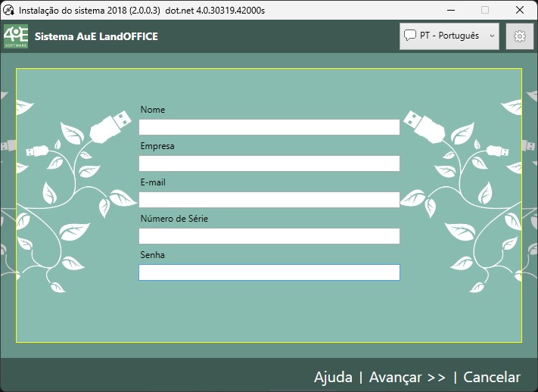Click into the Empresa input box
Screen dimensions: 538x392
(x=269, y=163)
